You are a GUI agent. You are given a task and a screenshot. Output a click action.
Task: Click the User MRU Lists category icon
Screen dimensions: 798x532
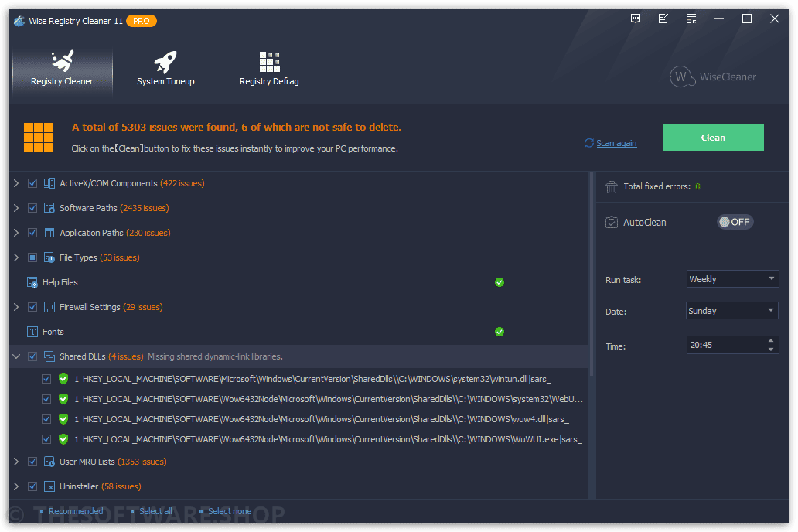(x=49, y=462)
